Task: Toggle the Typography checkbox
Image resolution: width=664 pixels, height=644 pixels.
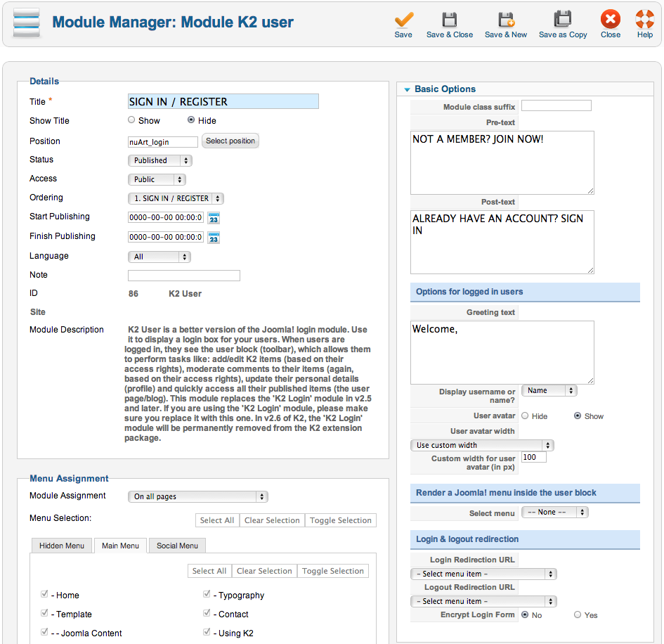Action: click(x=207, y=594)
